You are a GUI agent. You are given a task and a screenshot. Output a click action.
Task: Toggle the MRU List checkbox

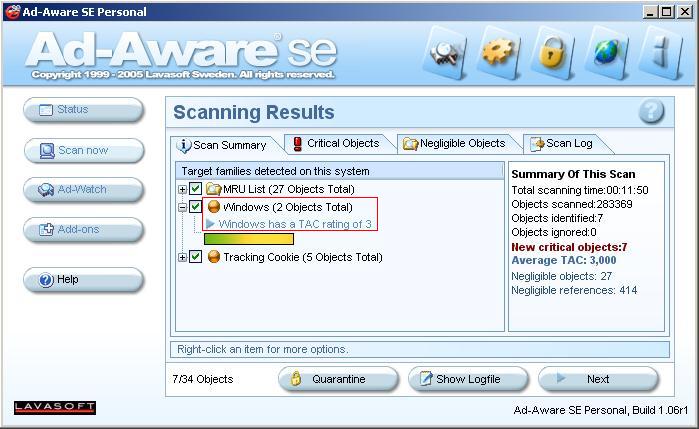tap(195, 189)
